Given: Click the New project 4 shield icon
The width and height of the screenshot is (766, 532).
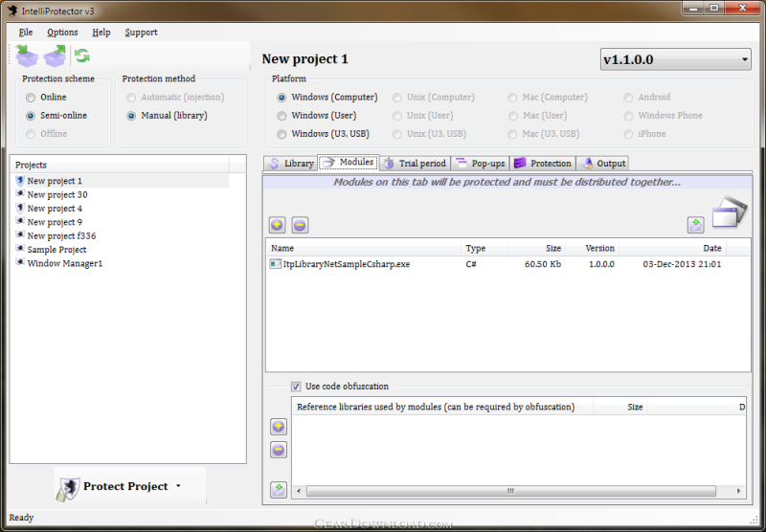Looking at the screenshot, I should click(20, 209).
